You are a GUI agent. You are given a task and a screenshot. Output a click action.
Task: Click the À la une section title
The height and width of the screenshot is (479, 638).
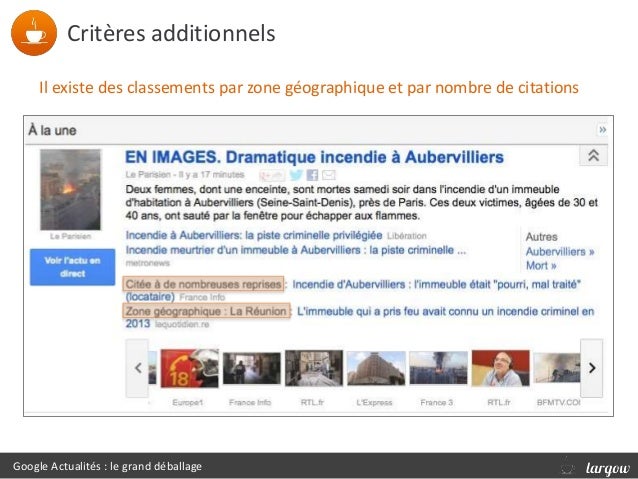point(52,130)
